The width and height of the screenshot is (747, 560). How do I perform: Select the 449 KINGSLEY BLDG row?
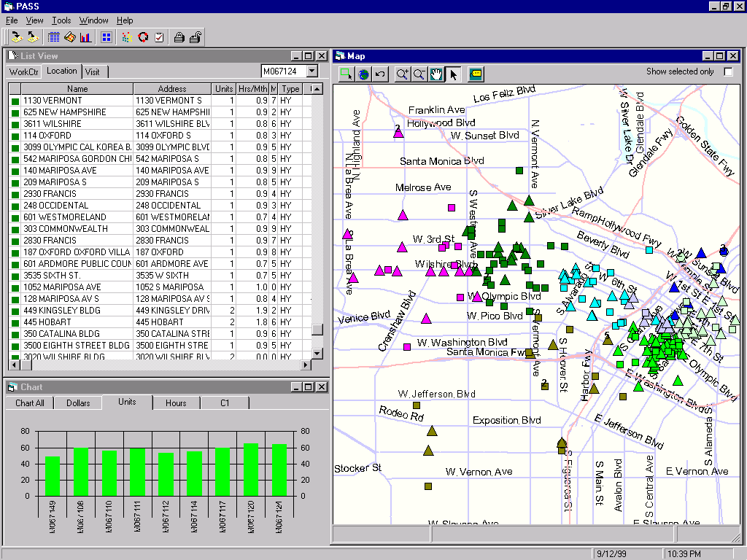(160, 311)
